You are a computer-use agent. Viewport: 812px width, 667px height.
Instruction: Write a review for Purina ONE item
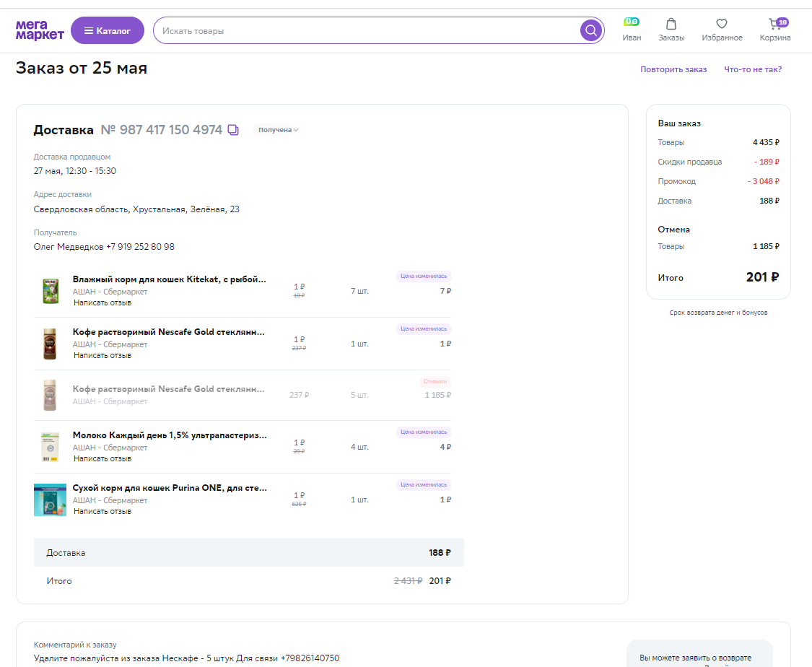tap(102, 511)
